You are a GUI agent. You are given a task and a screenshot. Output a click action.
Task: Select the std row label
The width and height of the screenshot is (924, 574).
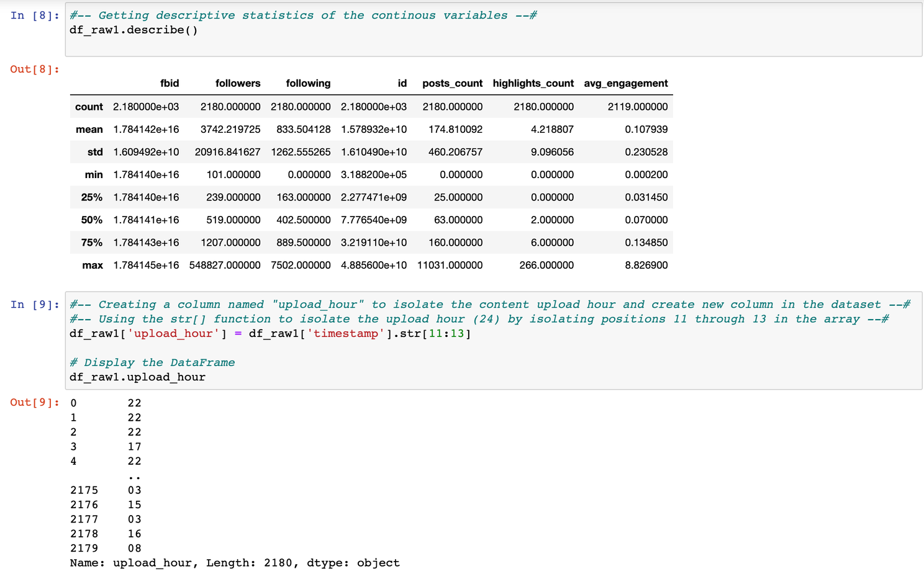[x=94, y=153]
